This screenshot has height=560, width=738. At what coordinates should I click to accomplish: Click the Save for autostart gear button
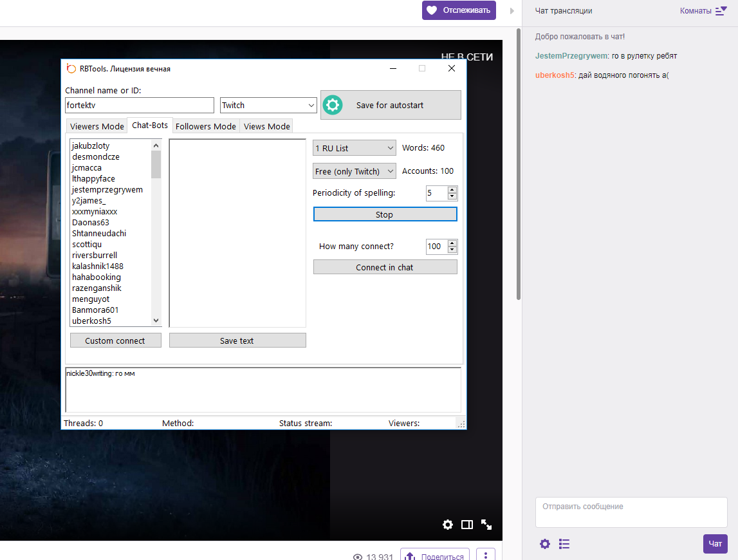coord(391,105)
